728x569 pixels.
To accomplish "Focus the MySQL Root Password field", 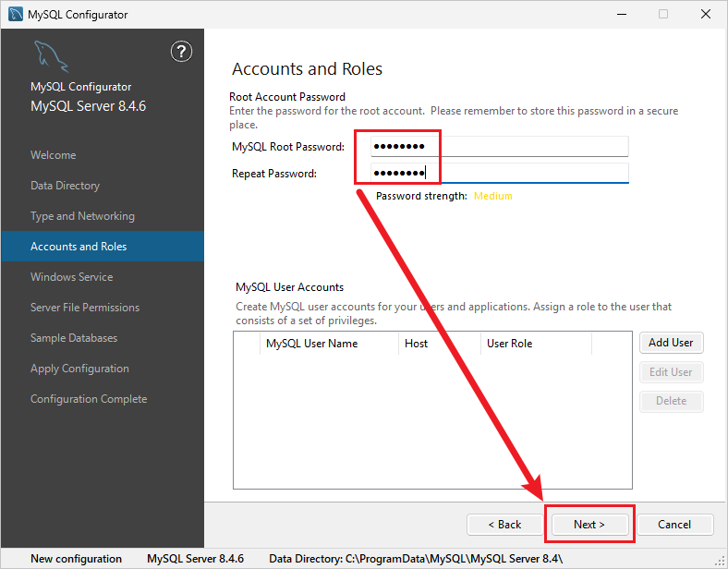I will (500, 147).
